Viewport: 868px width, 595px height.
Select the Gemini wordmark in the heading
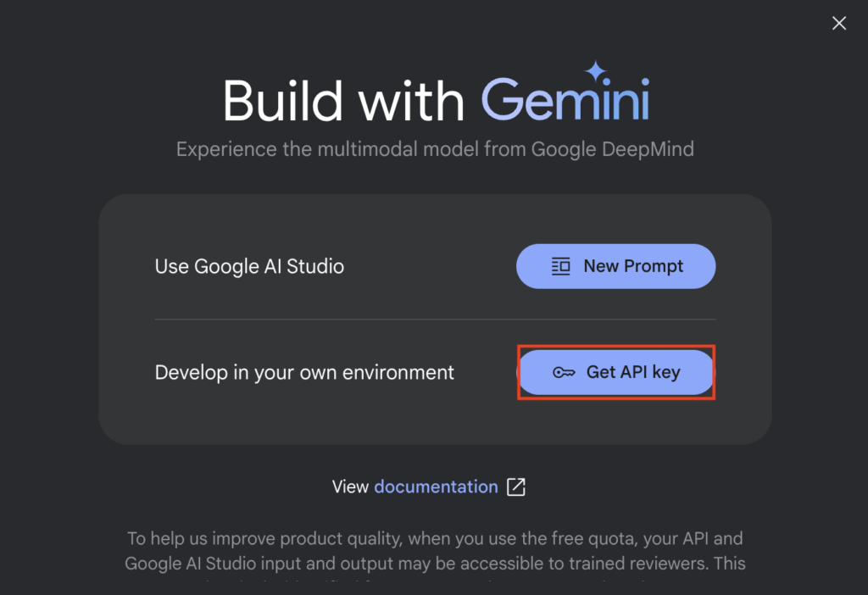pos(565,100)
